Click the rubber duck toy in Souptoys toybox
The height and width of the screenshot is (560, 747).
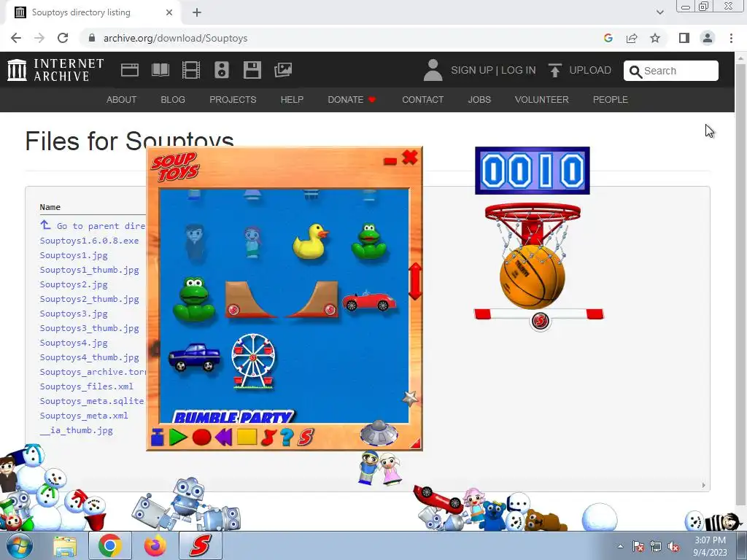point(310,241)
